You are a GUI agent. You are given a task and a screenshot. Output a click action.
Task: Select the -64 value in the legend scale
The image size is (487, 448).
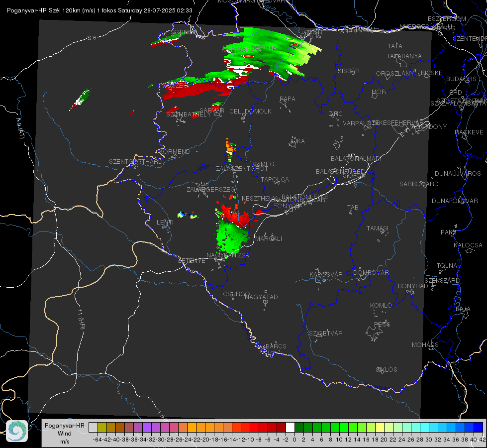(97, 440)
